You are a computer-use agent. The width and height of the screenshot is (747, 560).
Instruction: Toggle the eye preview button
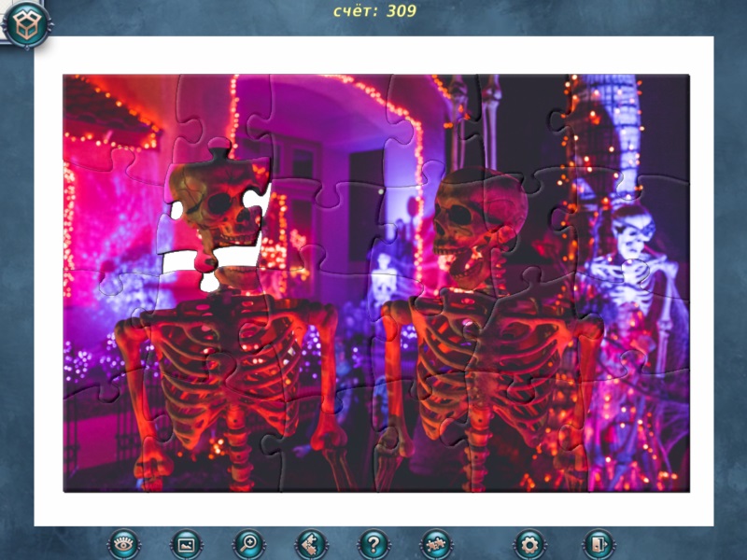123,543
